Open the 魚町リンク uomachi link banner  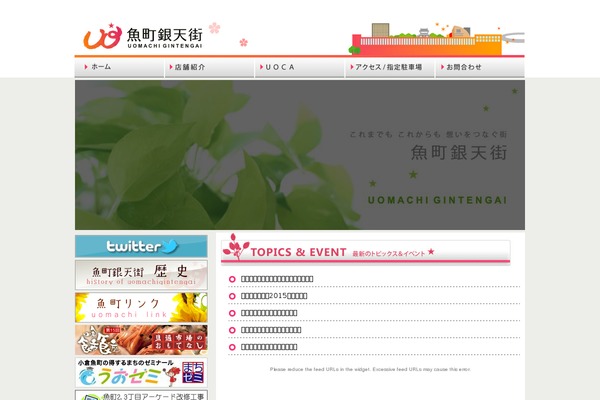point(141,307)
